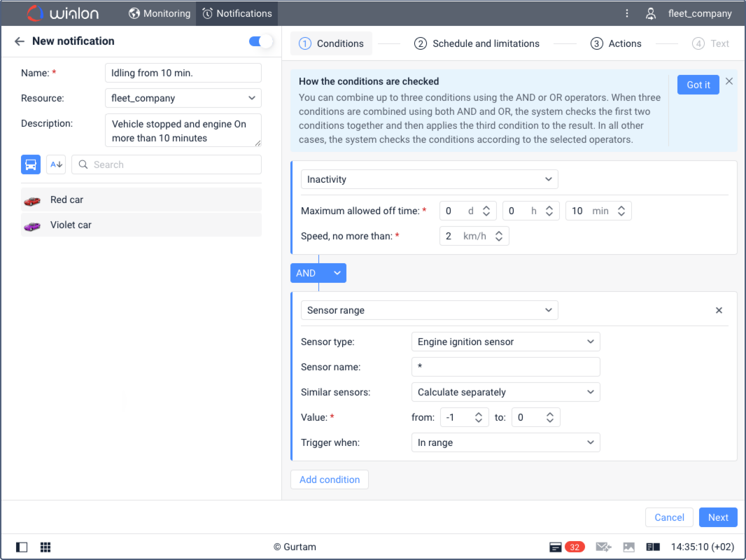Expand the AND operator dropdown

(x=337, y=273)
